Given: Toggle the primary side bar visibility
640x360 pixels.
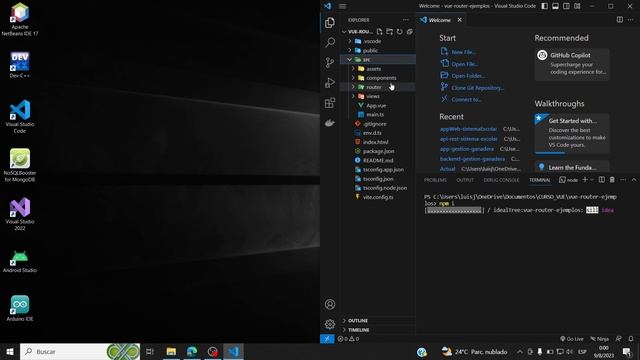Looking at the screenshot, I should [544, 6].
